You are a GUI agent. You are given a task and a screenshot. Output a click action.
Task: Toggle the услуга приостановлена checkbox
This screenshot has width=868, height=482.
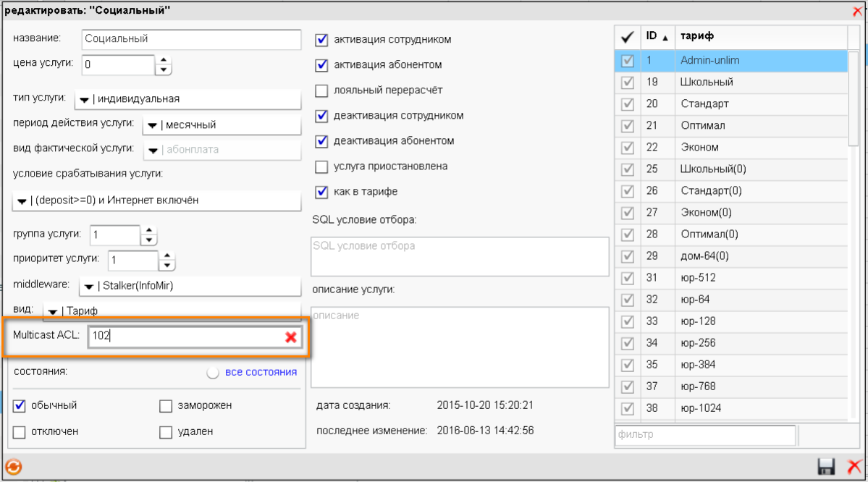pos(322,166)
